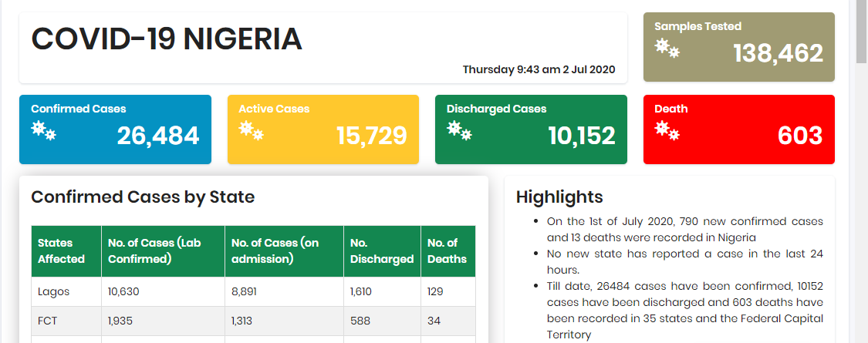Select the Lagos deaths value 129

[x=435, y=291]
